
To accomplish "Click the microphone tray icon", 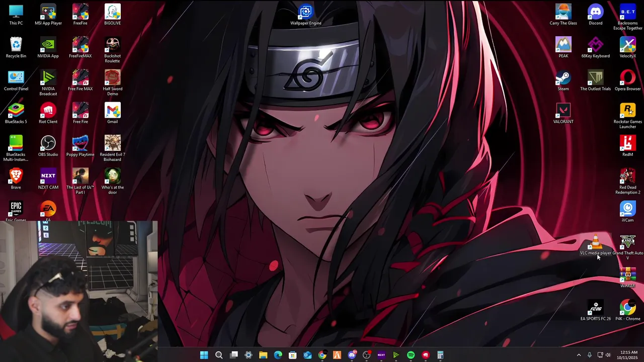I will coord(589,355).
